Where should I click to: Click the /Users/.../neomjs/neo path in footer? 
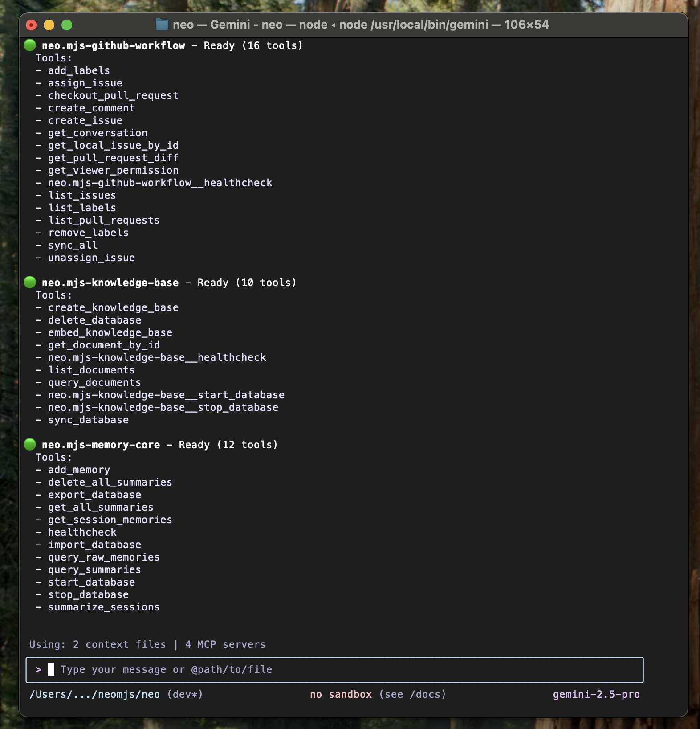coord(94,694)
